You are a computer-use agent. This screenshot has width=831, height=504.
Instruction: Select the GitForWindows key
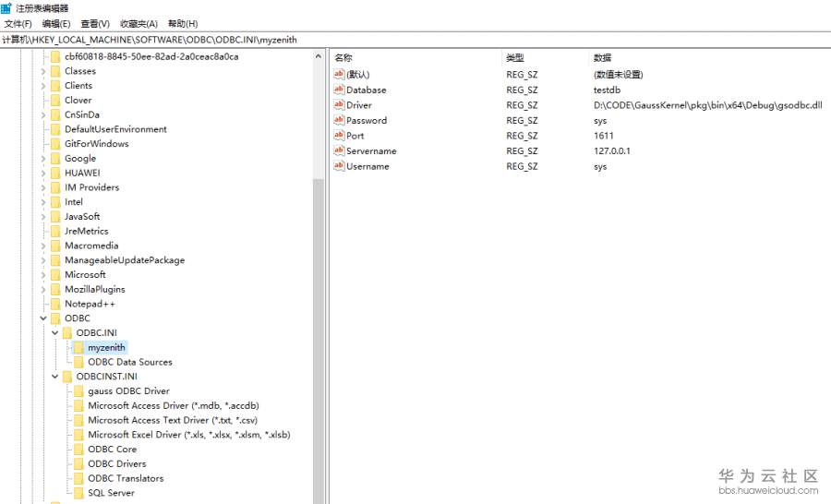coord(96,144)
